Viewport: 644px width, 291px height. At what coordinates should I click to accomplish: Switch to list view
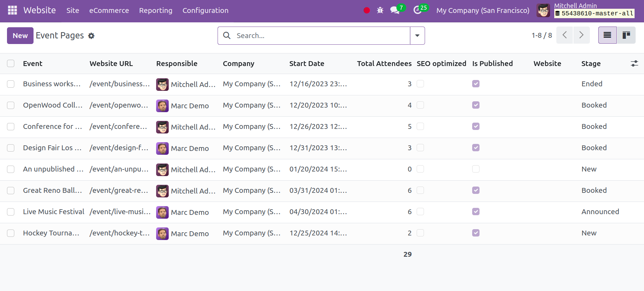(x=607, y=35)
